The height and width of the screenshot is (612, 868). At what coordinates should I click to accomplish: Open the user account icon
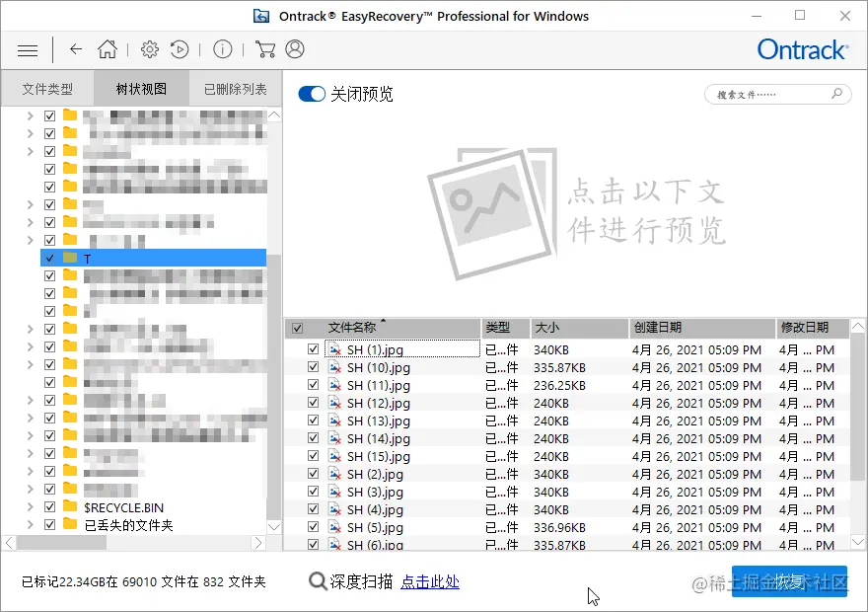(x=295, y=49)
